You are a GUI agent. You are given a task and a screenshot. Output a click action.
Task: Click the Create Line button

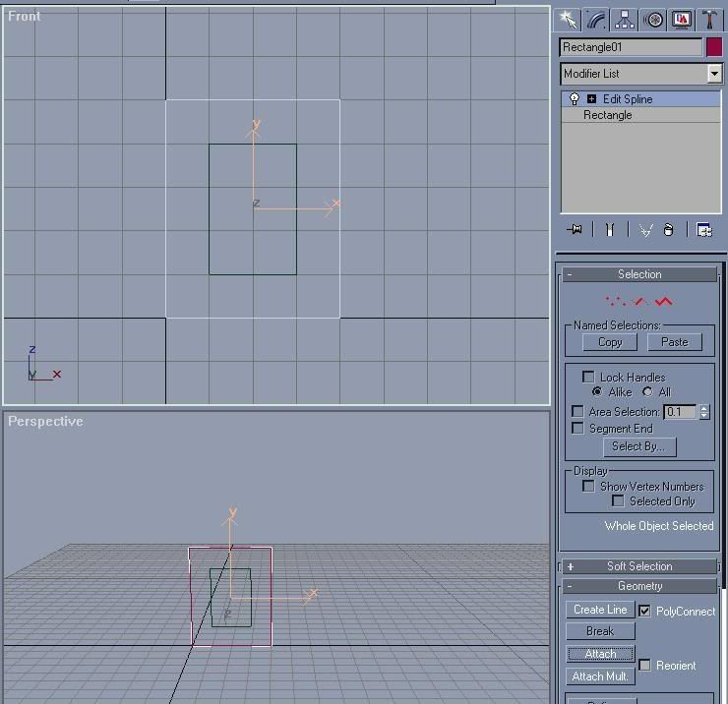coord(600,610)
